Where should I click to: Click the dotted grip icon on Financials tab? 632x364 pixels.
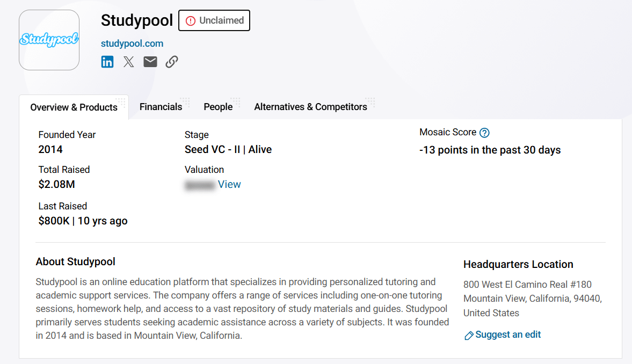(185, 102)
